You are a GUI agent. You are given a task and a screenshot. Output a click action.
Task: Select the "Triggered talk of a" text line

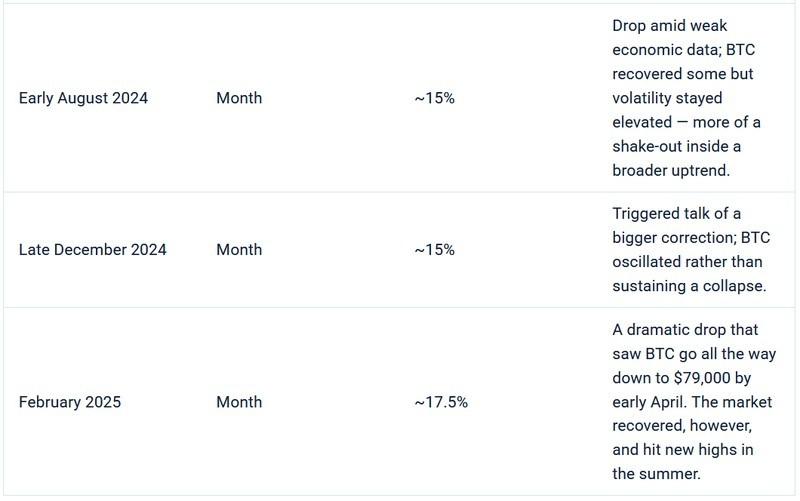point(676,214)
